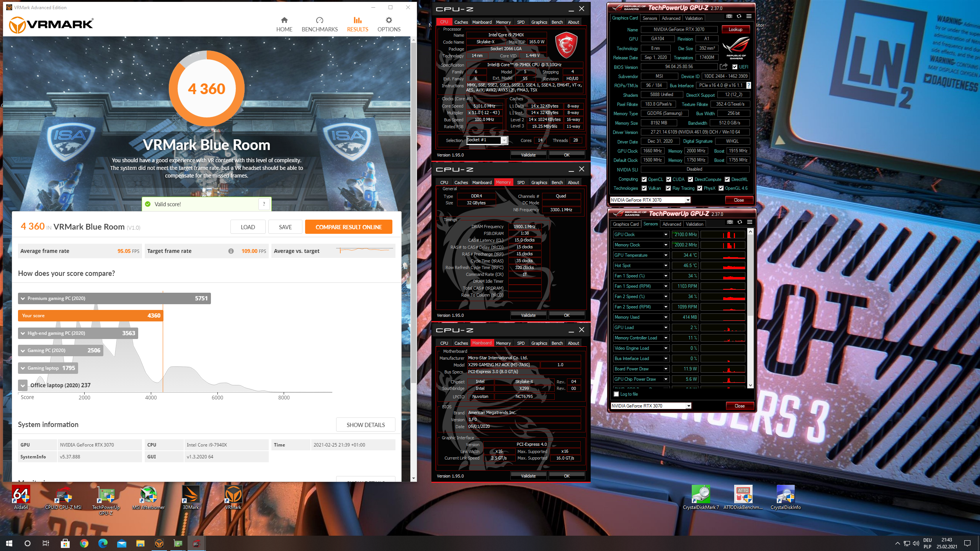Expand the Premium gaming PC (2020) row
Viewport: 980px width, 551px height.
point(23,298)
